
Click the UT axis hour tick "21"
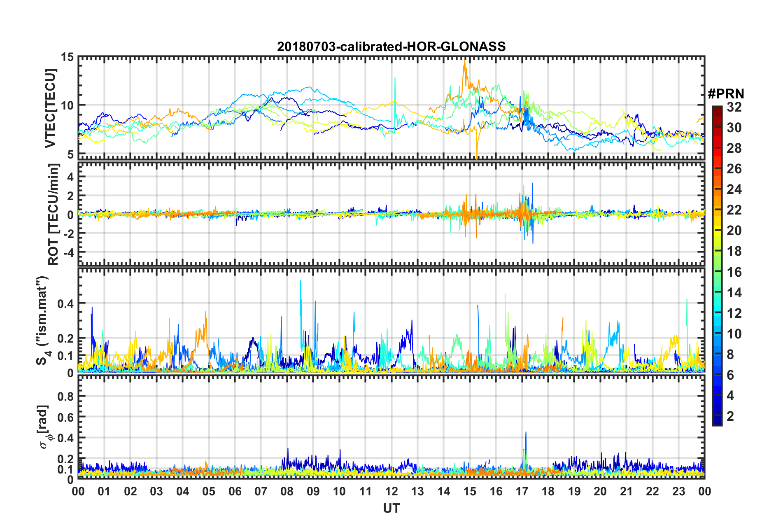[x=626, y=491]
